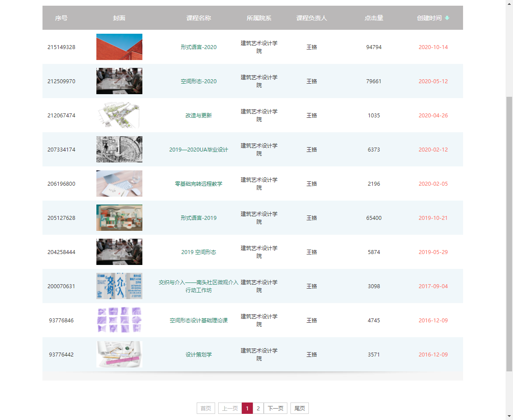Select course ID 212509970

[61, 81]
